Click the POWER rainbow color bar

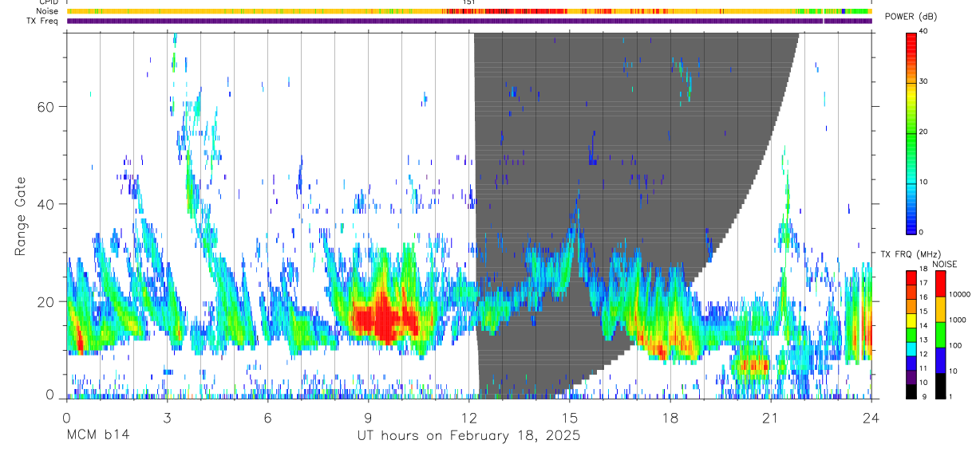(x=911, y=132)
